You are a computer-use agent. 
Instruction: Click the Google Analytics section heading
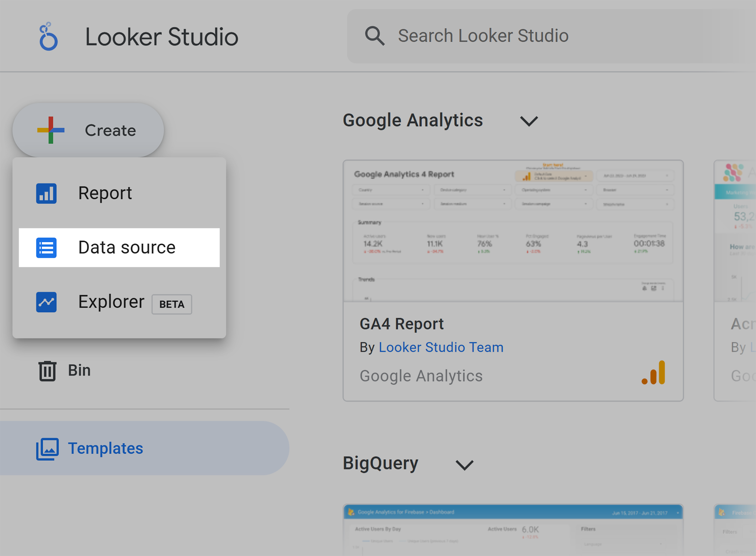(x=413, y=120)
